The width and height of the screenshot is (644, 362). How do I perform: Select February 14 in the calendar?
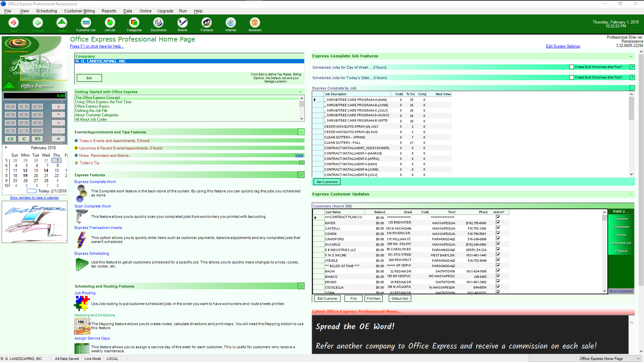(46, 171)
